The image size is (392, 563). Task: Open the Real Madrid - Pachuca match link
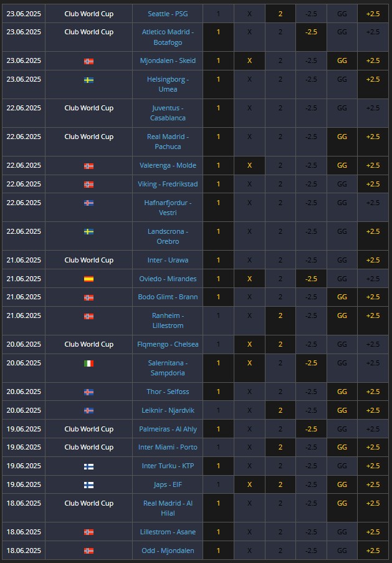point(168,142)
